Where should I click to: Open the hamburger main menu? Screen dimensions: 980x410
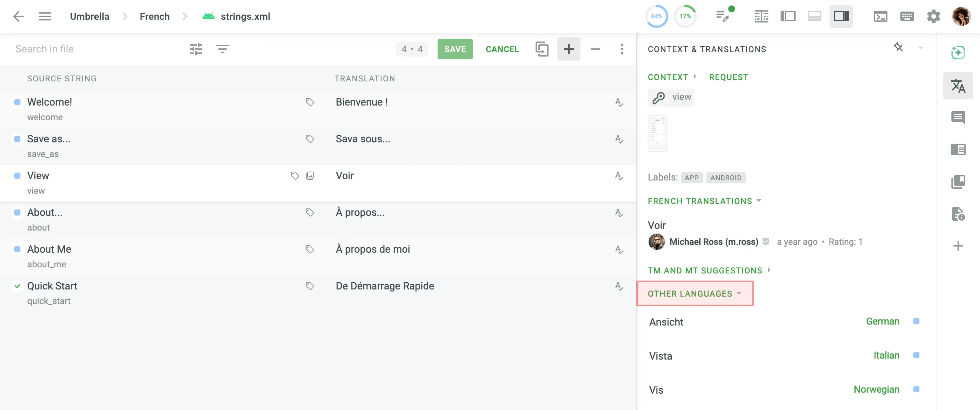coord(45,16)
